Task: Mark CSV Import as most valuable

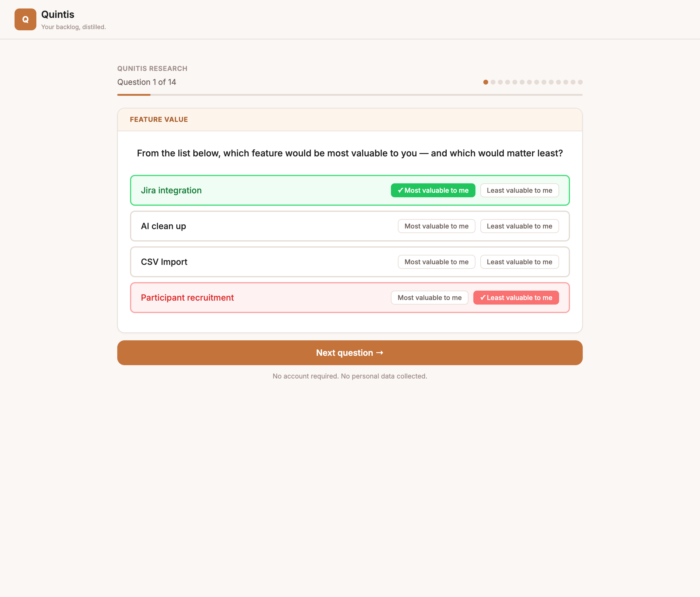Action: coord(436,262)
